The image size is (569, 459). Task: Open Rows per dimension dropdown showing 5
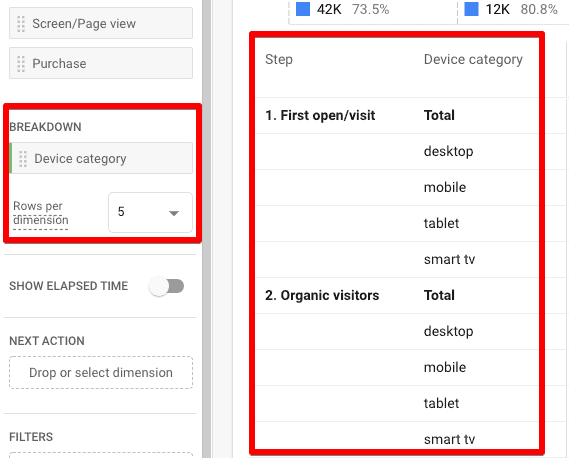(150, 212)
